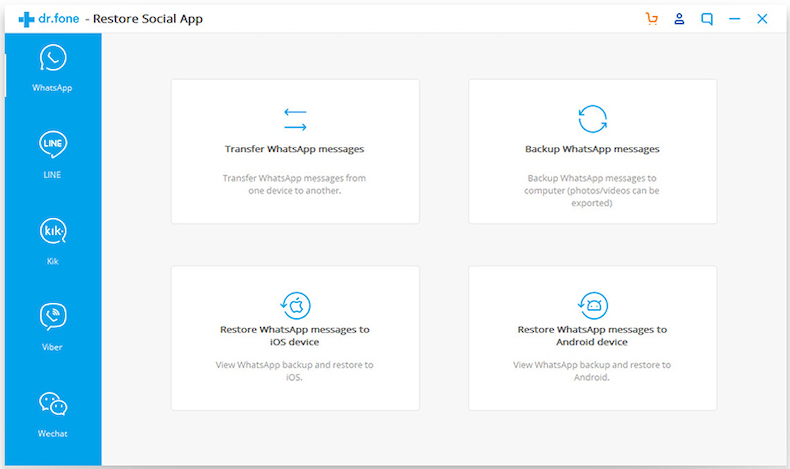Image resolution: width=790 pixels, height=469 pixels.
Task: Select Backup WhatsApp messages title
Action: [x=592, y=149]
